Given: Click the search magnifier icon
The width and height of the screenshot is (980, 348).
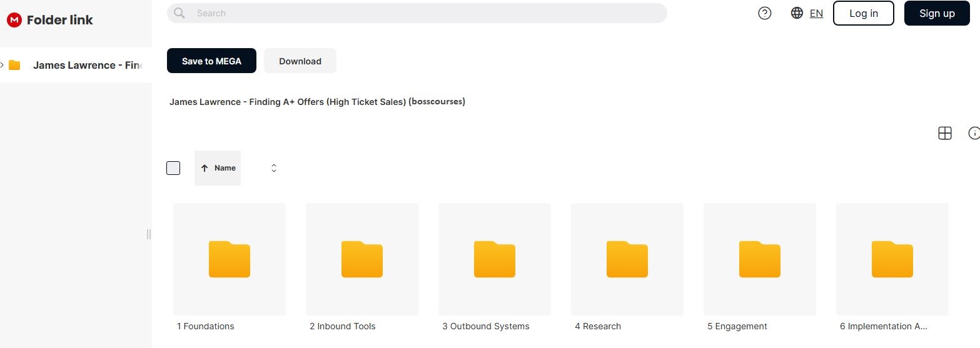Looking at the screenshot, I should 179,13.
